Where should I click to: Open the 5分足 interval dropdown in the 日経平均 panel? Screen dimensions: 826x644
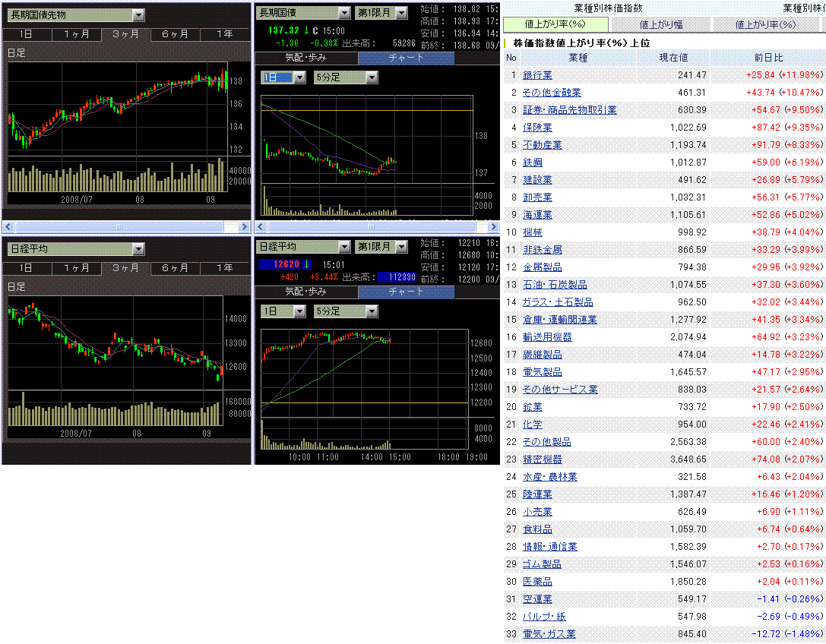371,311
